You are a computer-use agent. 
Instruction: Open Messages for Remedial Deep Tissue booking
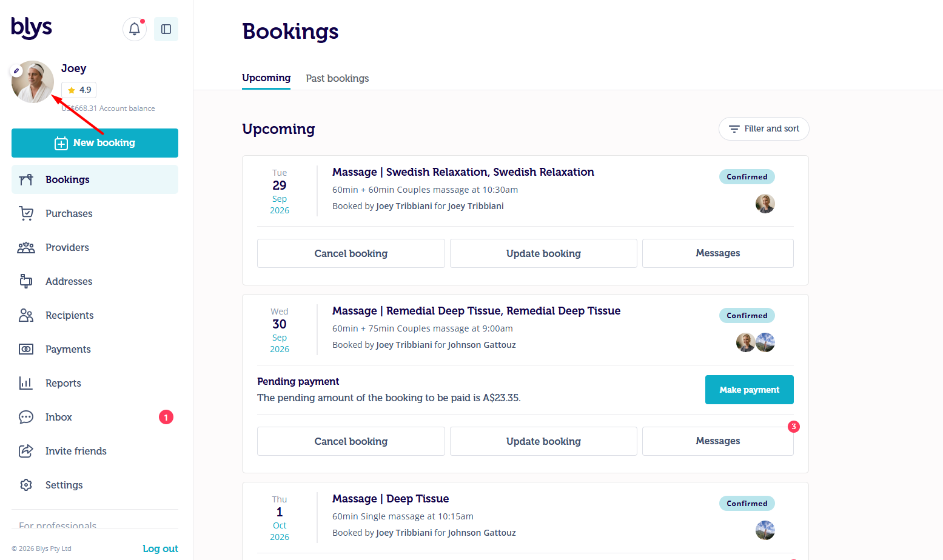[718, 441]
